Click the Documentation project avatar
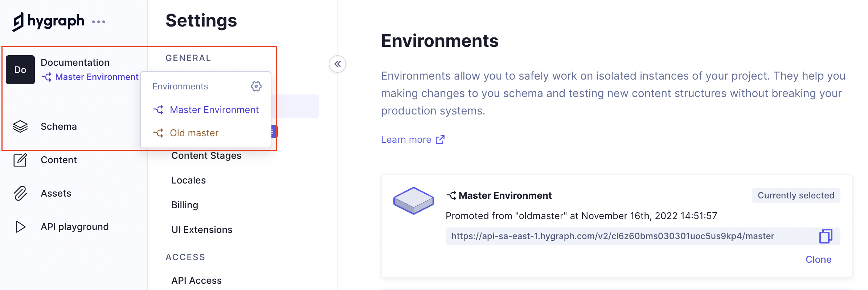 (20, 70)
